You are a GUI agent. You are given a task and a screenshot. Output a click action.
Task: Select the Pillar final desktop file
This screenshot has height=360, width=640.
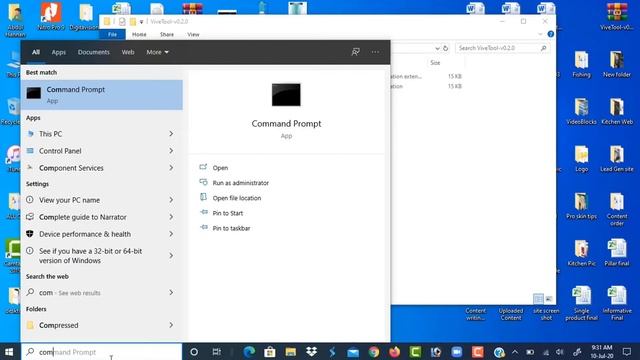pyautogui.click(x=617, y=253)
